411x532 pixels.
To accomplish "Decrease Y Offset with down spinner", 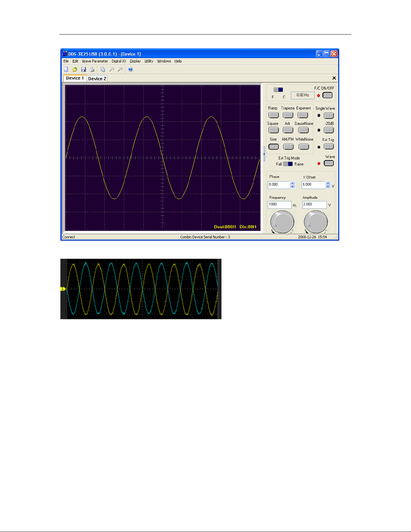I will (328, 187).
